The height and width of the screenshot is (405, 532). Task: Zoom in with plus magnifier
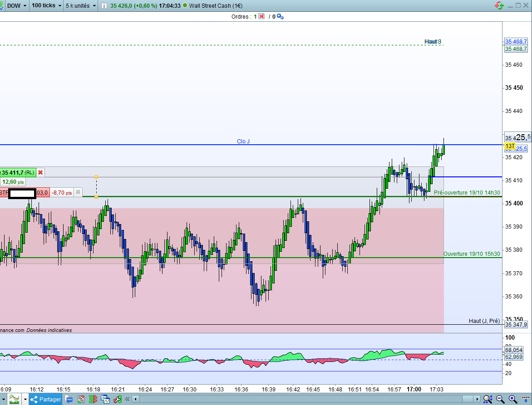(513, 399)
